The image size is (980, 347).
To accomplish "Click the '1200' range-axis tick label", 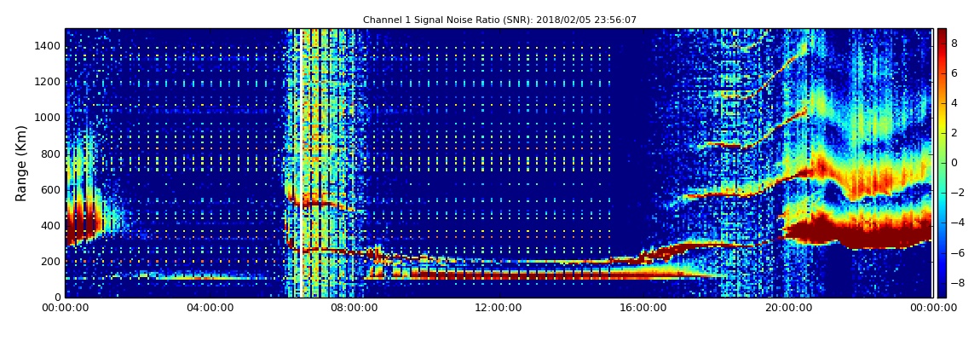I will click(48, 82).
